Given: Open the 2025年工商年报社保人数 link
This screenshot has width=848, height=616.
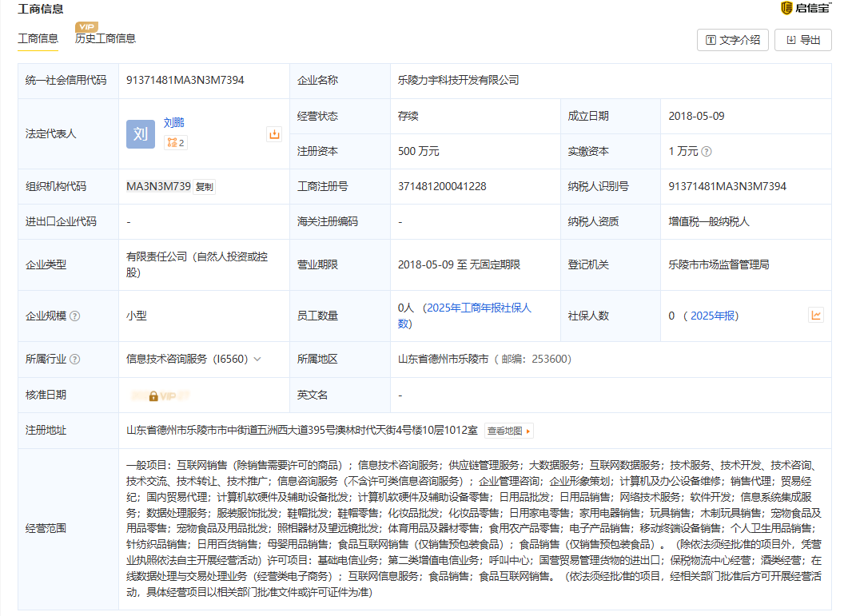Looking at the screenshot, I should click(x=464, y=316).
